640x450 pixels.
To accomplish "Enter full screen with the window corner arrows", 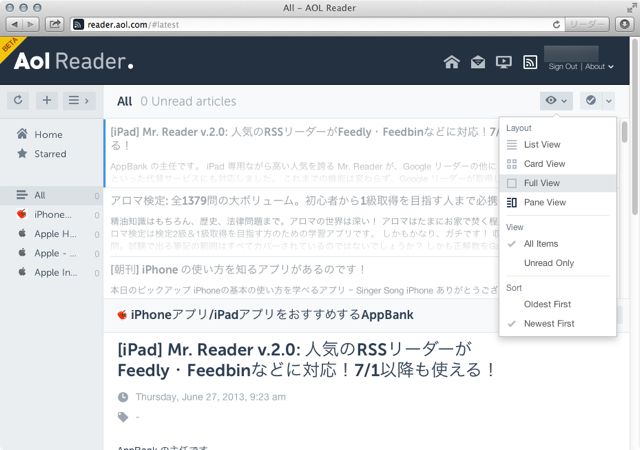I will (631, 8).
